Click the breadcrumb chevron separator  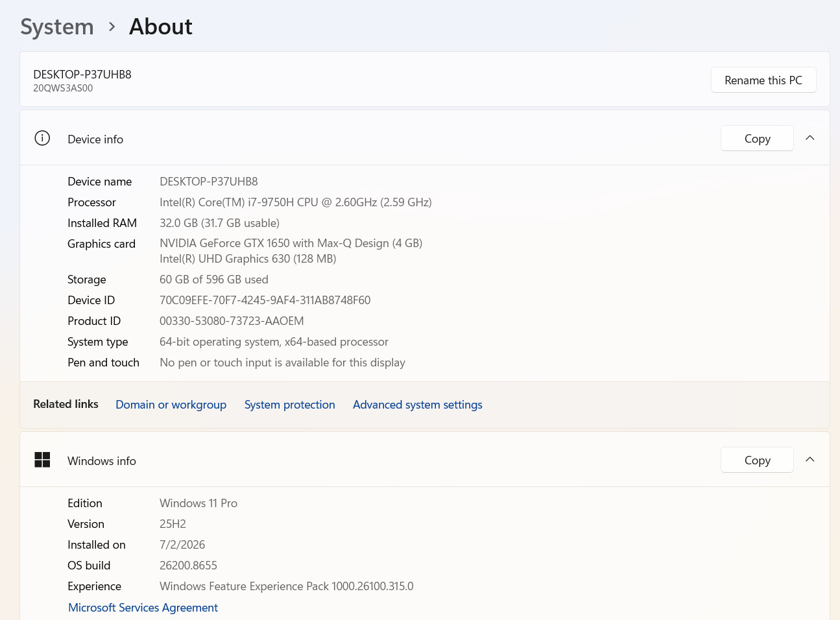click(x=112, y=27)
